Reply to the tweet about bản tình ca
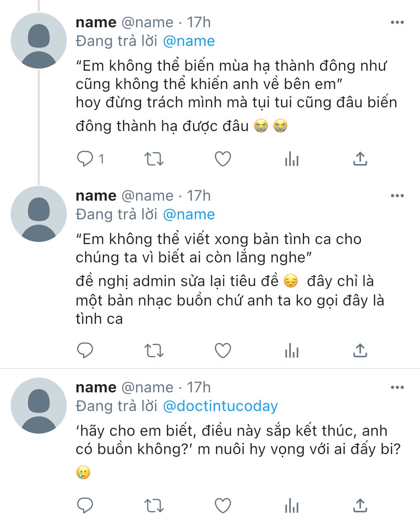 [x=85, y=350]
